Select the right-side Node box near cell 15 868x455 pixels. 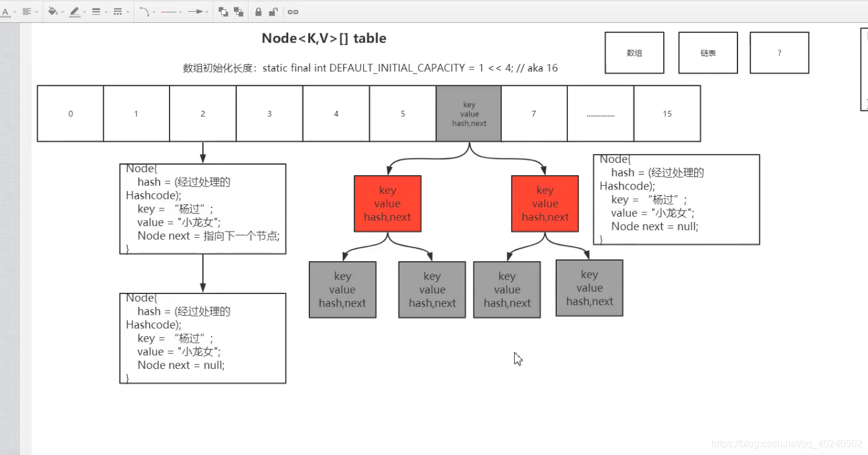click(676, 199)
